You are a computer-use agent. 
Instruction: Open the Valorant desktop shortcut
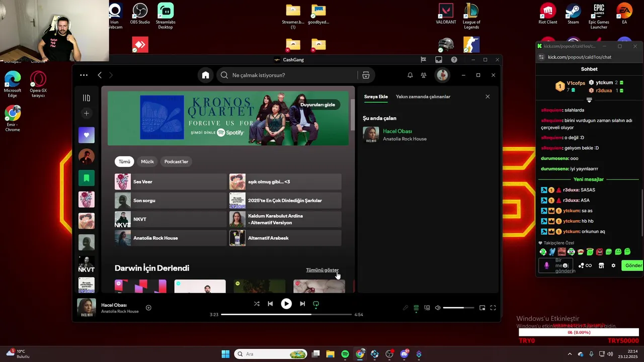tap(446, 14)
